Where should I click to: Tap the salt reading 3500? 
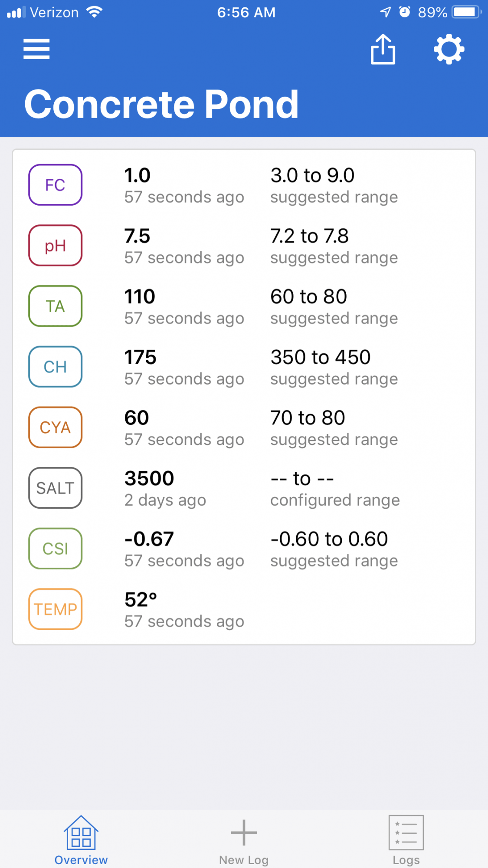point(149,478)
